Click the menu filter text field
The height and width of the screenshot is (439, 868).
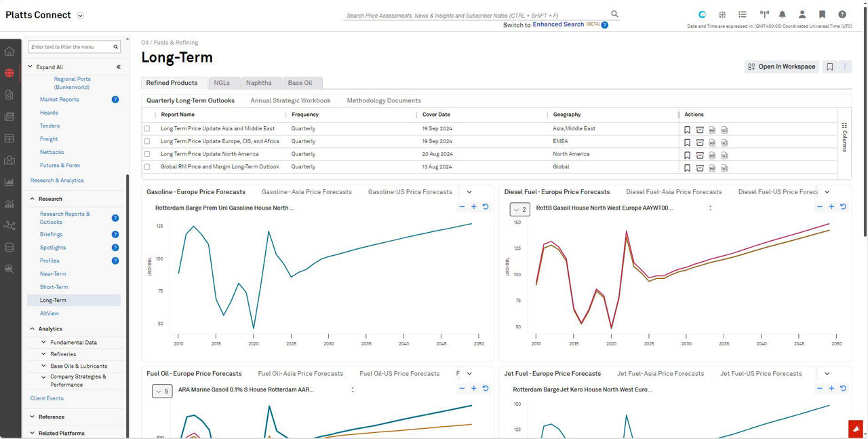point(70,47)
